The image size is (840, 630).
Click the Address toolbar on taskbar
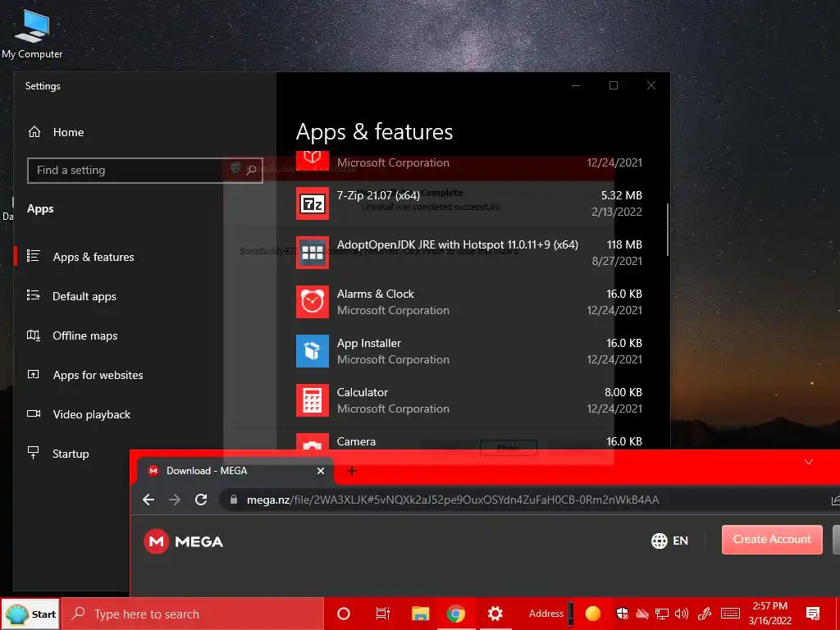(546, 614)
